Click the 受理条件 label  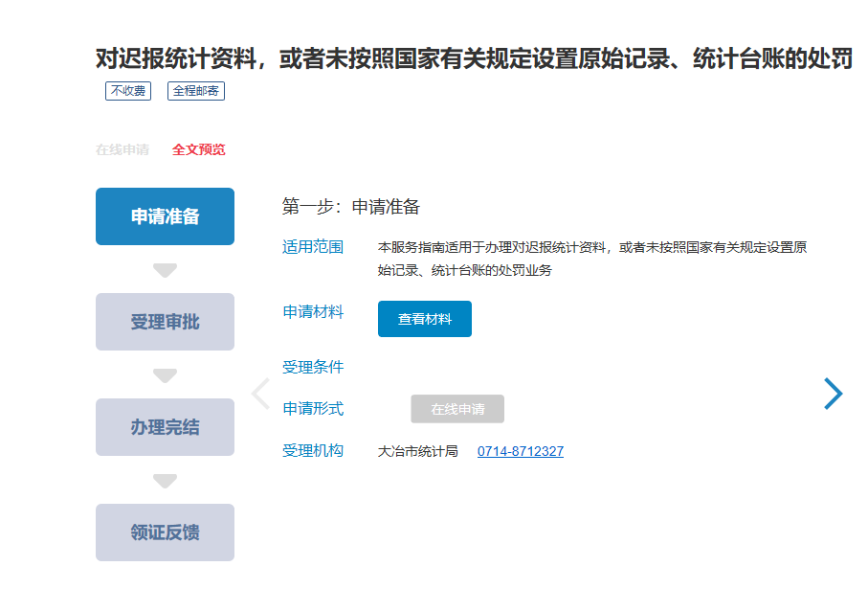tap(312, 367)
